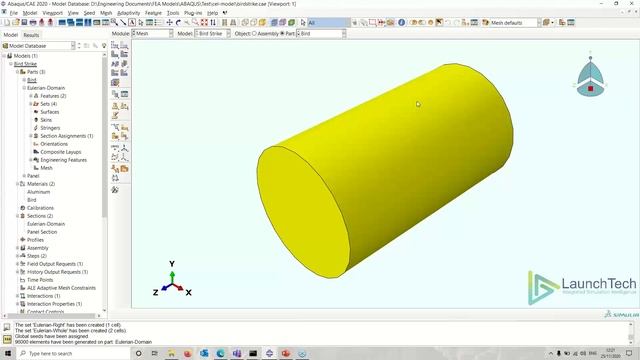This screenshot has height=360, width=640.
Task: Select the Aluminum material in tree
Action: [38, 192]
